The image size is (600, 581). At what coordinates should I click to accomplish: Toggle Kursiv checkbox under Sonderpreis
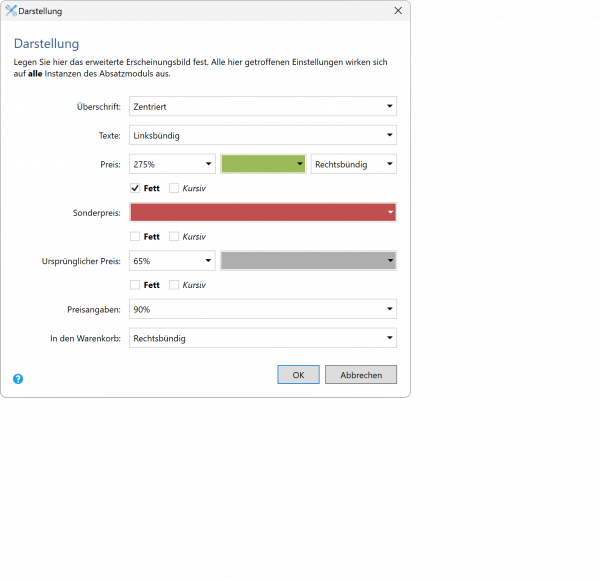[x=174, y=237]
